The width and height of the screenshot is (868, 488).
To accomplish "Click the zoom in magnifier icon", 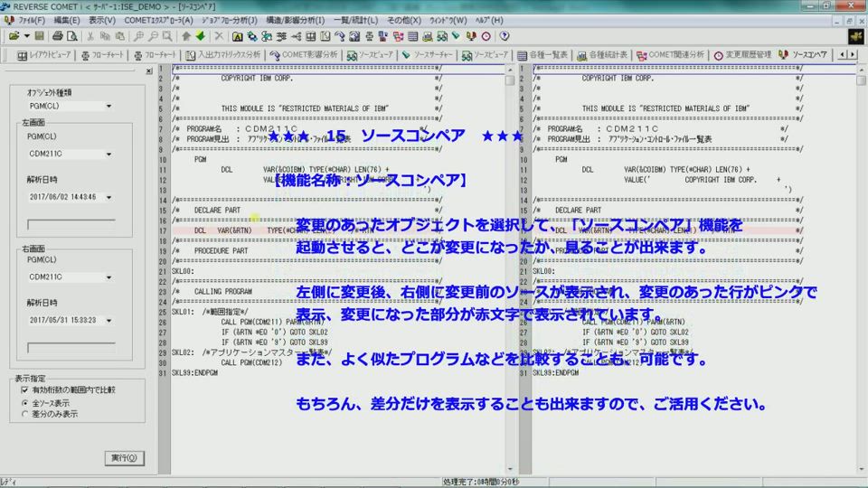I will [138, 36].
